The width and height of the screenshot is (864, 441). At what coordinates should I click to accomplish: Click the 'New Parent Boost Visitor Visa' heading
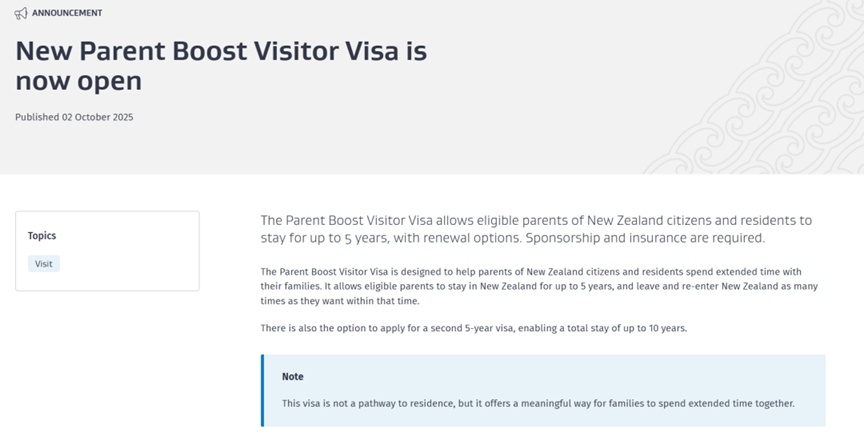click(x=221, y=52)
